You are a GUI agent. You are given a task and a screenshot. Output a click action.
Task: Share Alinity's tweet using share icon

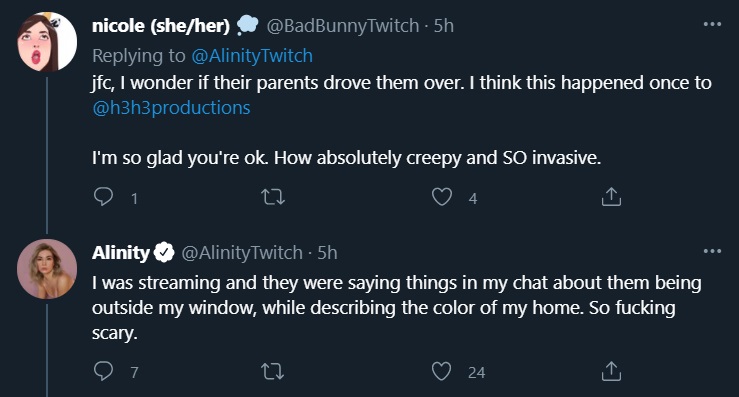pyautogui.click(x=611, y=371)
